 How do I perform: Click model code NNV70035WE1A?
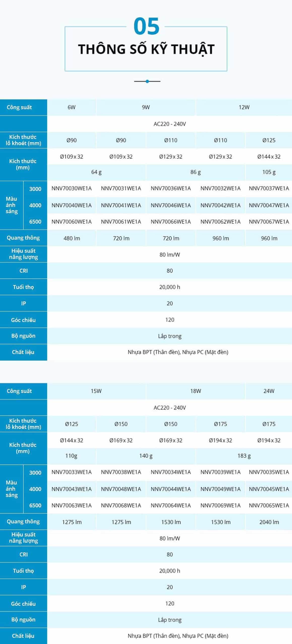pyautogui.click(x=269, y=472)
